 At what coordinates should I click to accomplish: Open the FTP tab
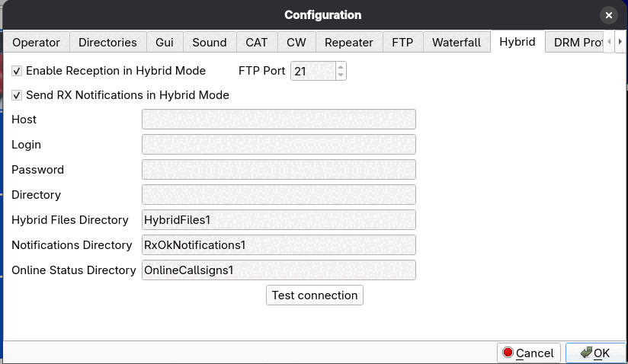(x=402, y=43)
